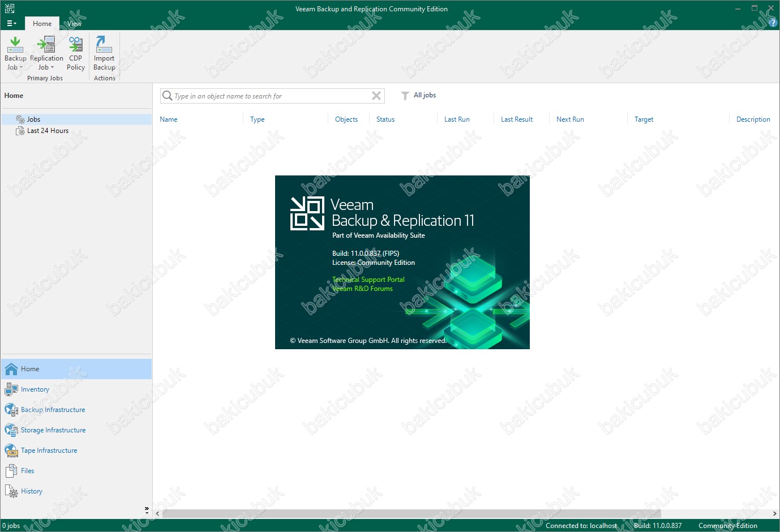The image size is (780, 532).
Task: Sort by the Last Result column header
Action: (x=517, y=119)
